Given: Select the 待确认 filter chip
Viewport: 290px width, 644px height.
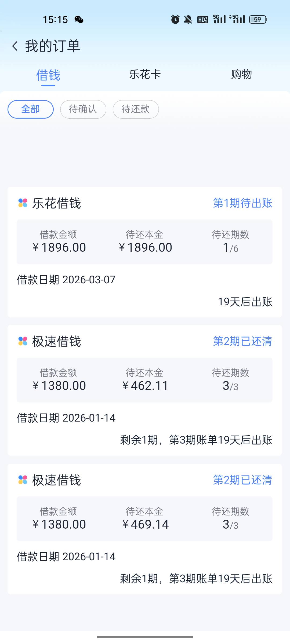Looking at the screenshot, I should point(83,109).
